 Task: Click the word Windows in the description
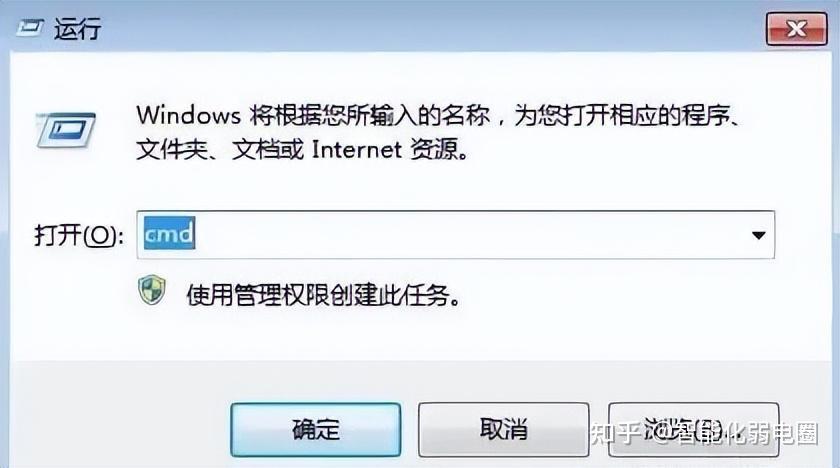[189, 115]
